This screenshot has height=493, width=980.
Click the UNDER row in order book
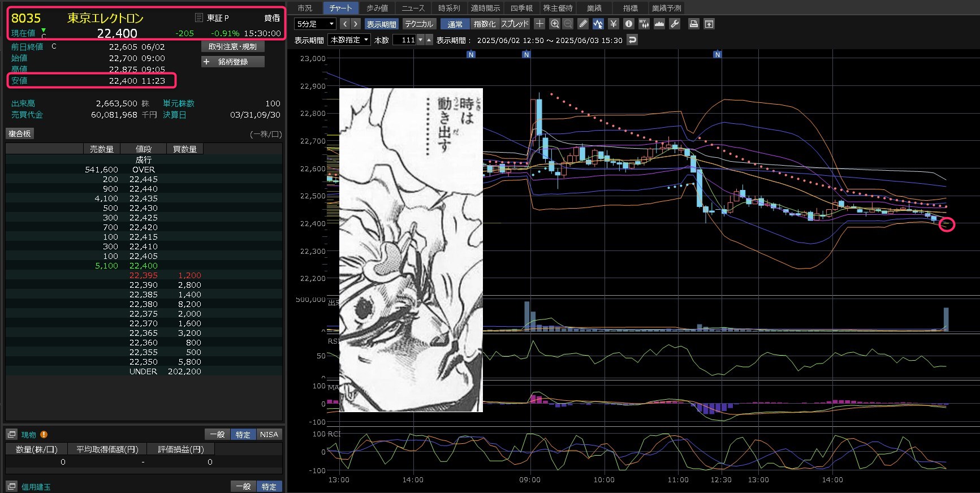pos(144,371)
